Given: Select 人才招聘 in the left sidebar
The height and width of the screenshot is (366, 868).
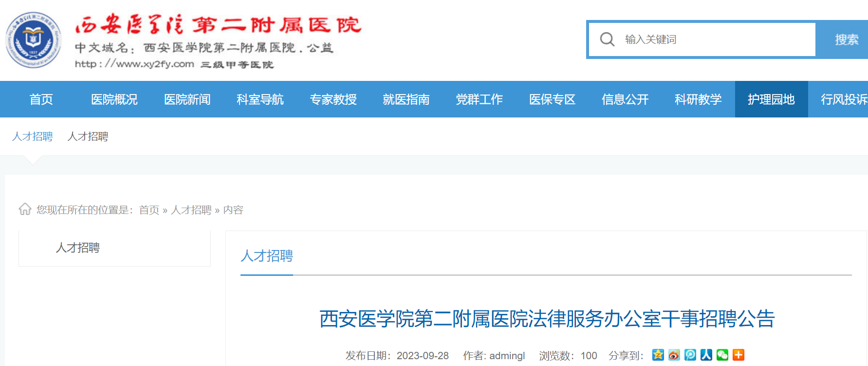Looking at the screenshot, I should [78, 248].
